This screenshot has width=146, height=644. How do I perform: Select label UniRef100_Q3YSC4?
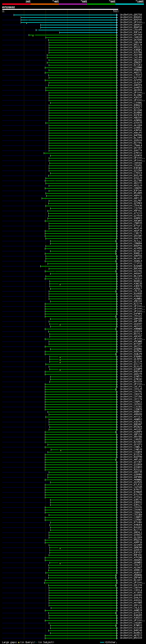pyautogui.click(x=131, y=613)
